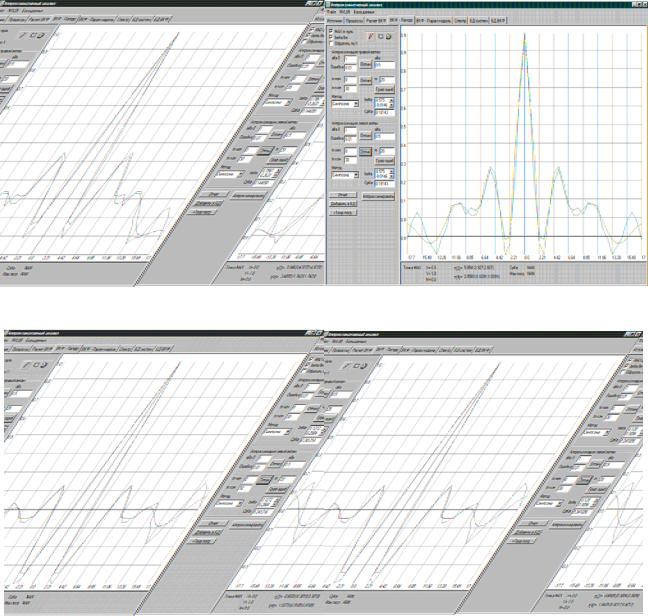Click delta up arrow in right-branch section
This screenshot has height=616, width=648.
click(391, 100)
